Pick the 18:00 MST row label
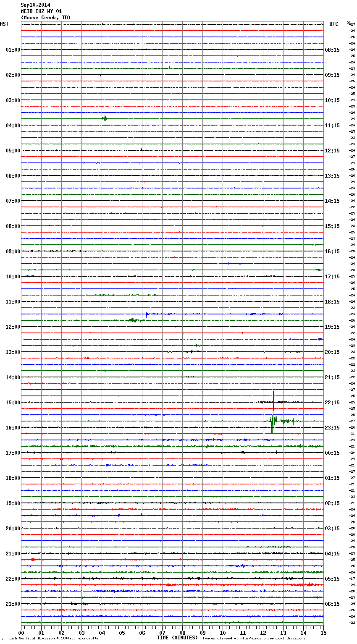 [13, 478]
